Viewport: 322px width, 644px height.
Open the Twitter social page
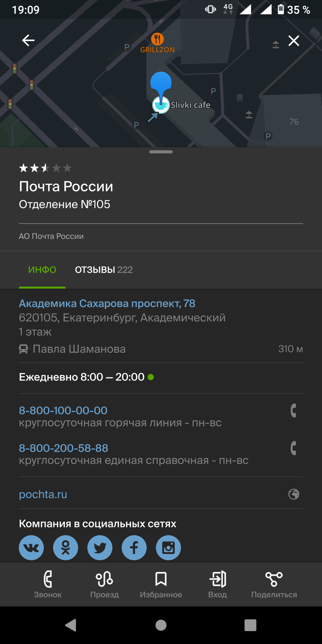(100, 548)
